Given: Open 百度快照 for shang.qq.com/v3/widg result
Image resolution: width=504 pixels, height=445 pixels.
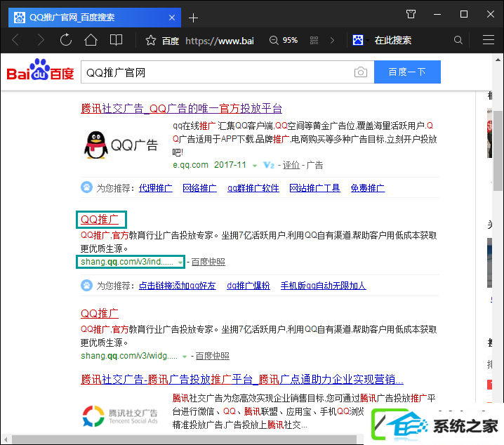Looking at the screenshot, I should 213,356.
